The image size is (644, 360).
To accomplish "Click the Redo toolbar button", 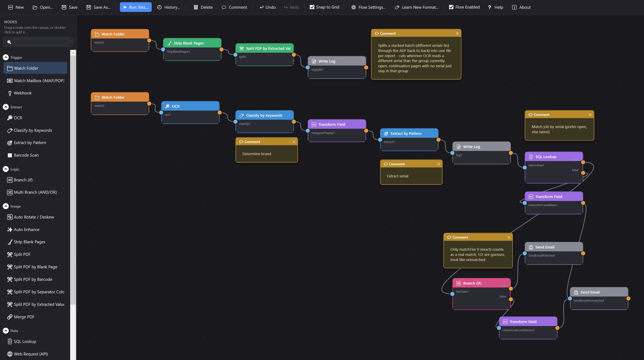I will (x=291, y=7).
